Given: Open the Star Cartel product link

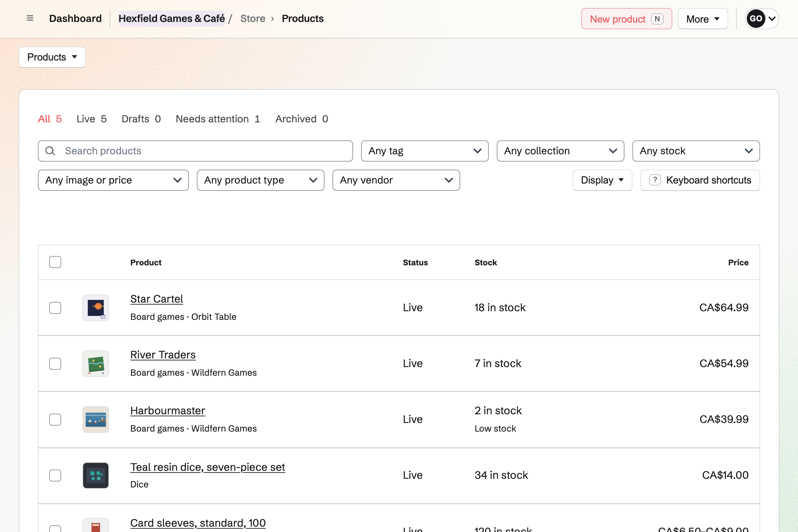Looking at the screenshot, I should [156, 299].
